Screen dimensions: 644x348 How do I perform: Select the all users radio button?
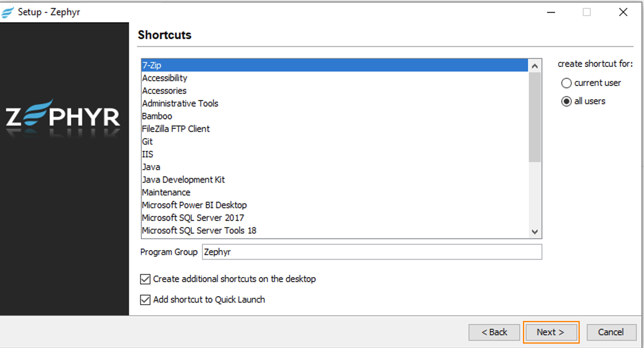(566, 101)
